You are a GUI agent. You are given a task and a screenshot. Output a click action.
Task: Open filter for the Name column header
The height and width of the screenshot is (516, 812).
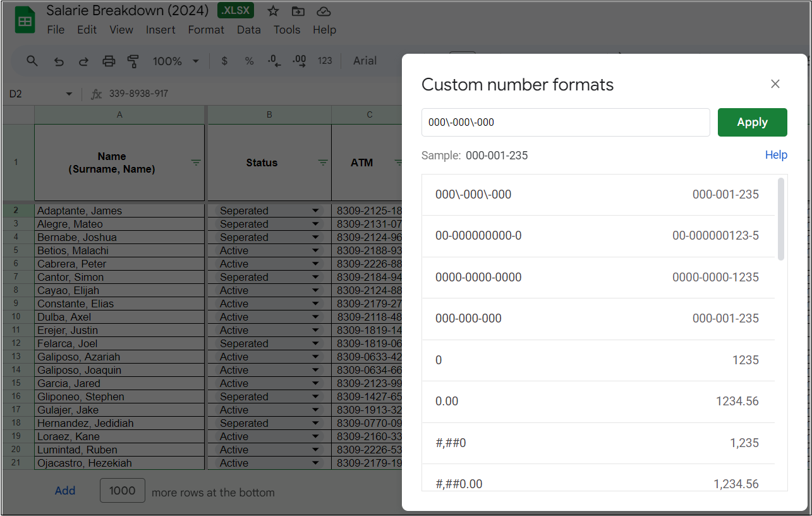click(x=196, y=163)
